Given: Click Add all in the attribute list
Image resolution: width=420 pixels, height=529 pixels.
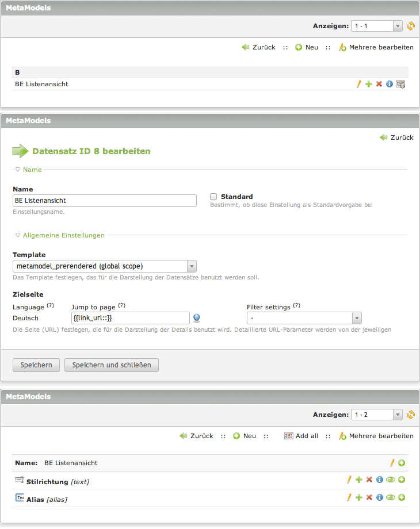Looking at the screenshot, I should 301,436.
